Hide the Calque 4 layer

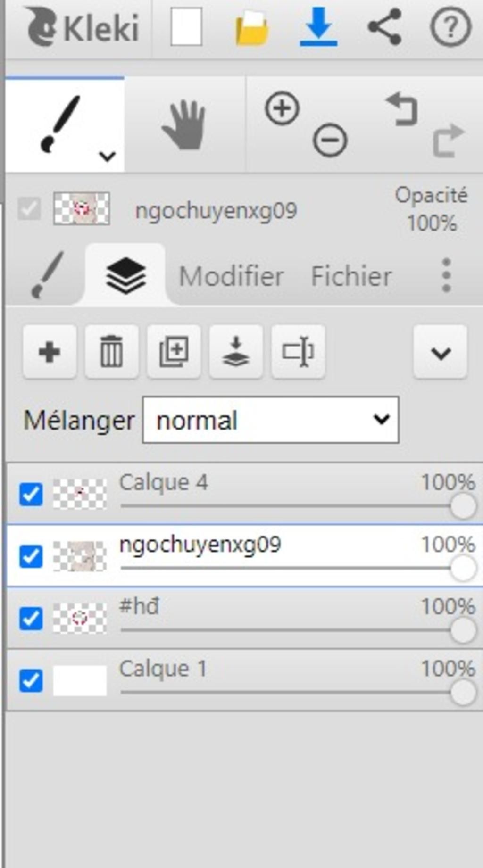31,494
